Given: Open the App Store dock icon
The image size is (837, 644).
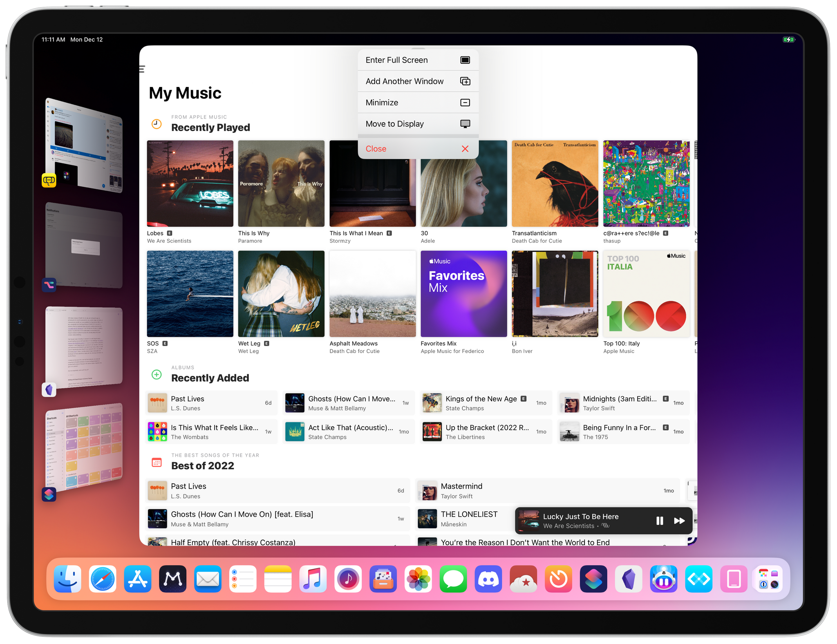Looking at the screenshot, I should [x=138, y=579].
